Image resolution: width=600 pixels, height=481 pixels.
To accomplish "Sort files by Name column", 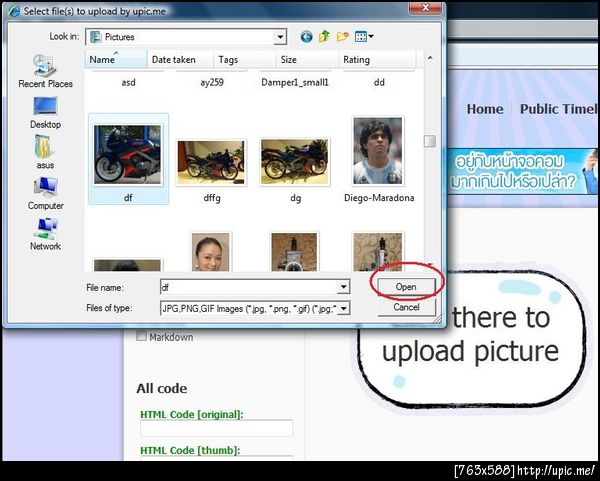I will [x=116, y=60].
